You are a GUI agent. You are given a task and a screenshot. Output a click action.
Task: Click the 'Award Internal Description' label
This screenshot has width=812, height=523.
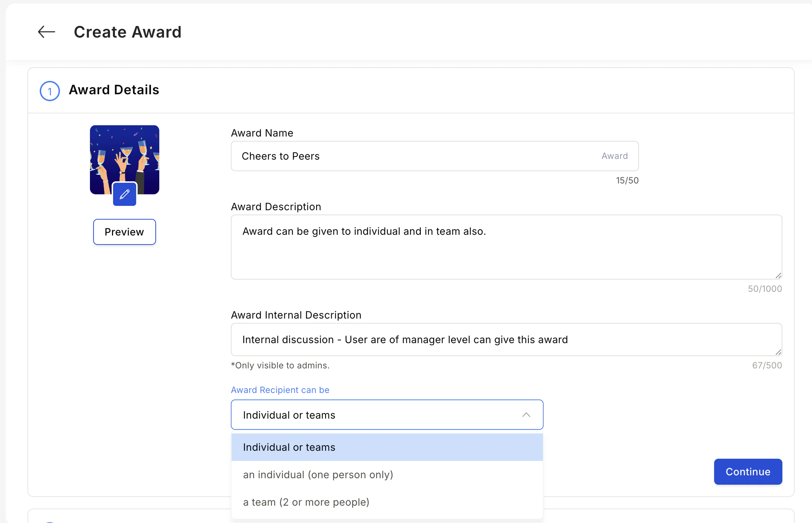tap(296, 315)
